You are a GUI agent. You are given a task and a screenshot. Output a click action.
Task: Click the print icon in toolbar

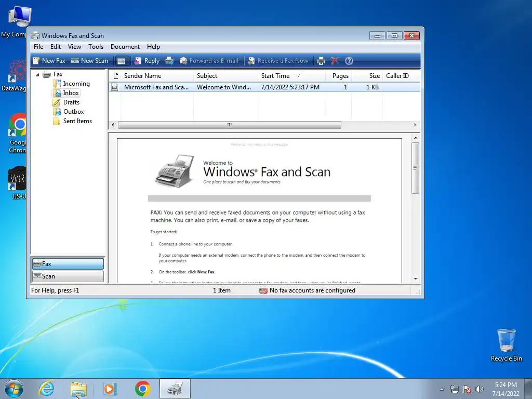click(321, 61)
